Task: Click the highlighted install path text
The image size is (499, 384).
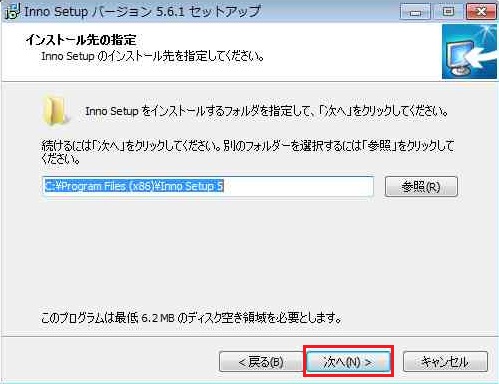Action: pyautogui.click(x=134, y=186)
